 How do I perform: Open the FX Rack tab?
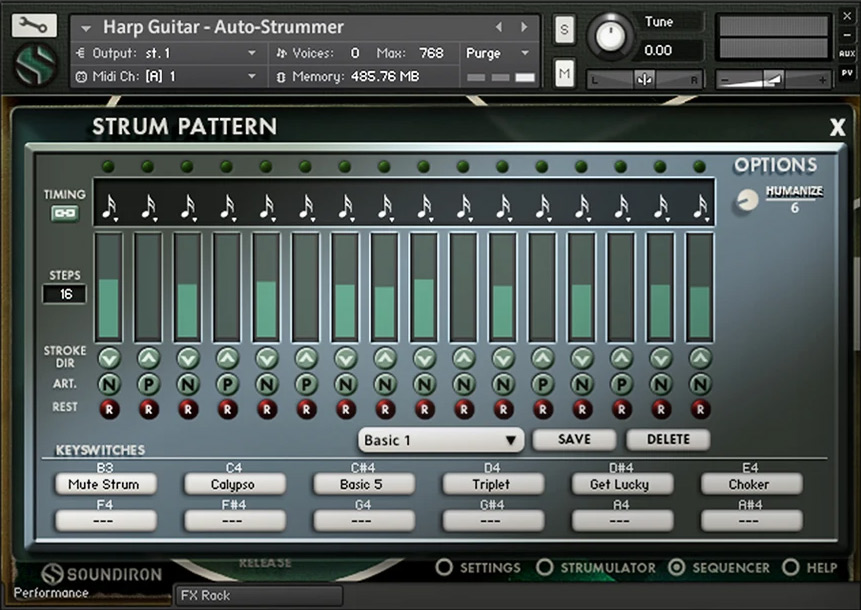click(x=258, y=596)
